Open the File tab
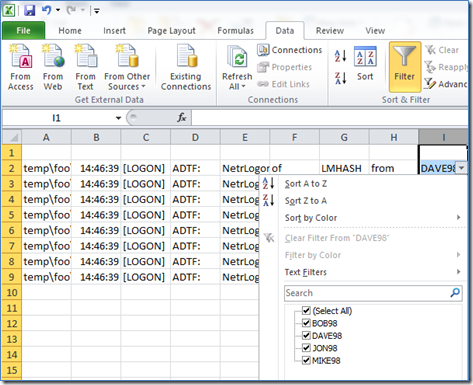Screen dimensions: 473x385 (23, 31)
